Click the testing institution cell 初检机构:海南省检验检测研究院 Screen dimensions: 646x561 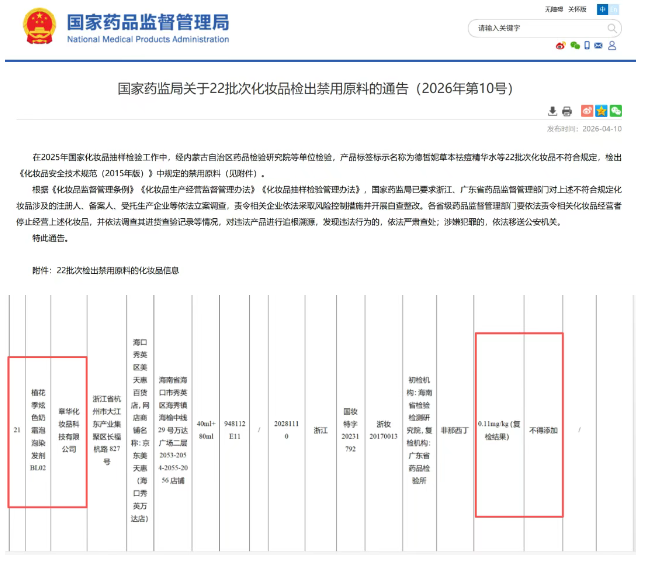(419, 430)
